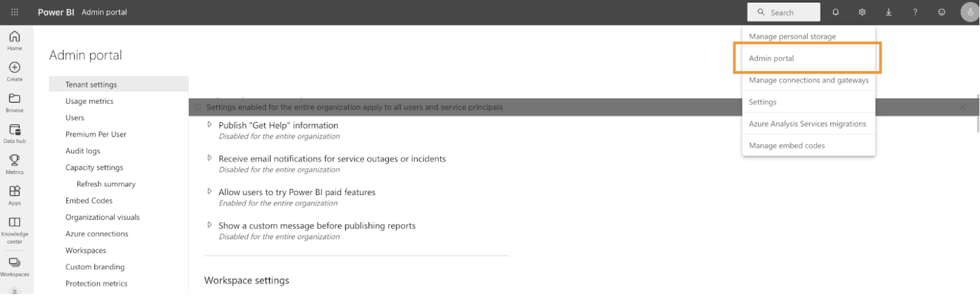Select Tenant settings in the sidebar
This screenshot has width=980, height=297.
click(x=119, y=84)
